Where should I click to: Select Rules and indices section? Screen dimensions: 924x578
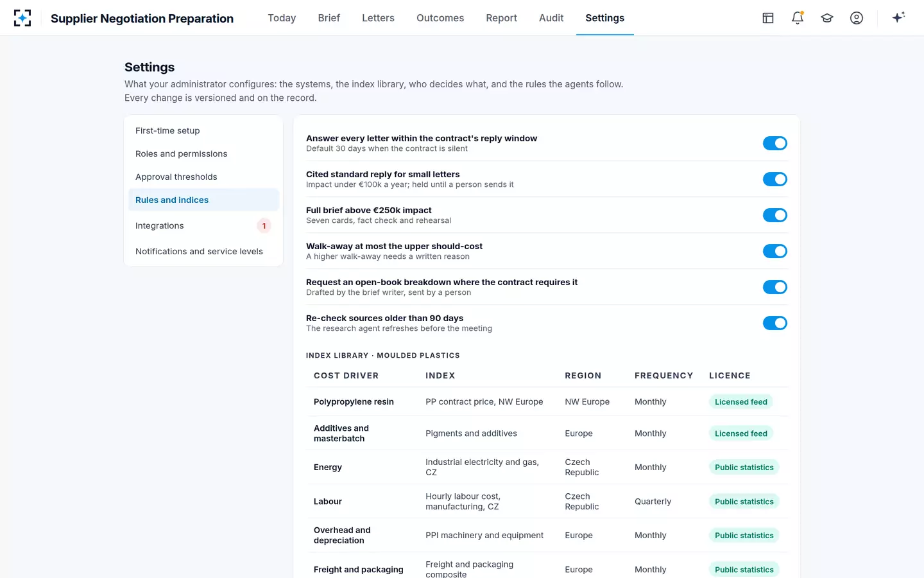tap(204, 200)
